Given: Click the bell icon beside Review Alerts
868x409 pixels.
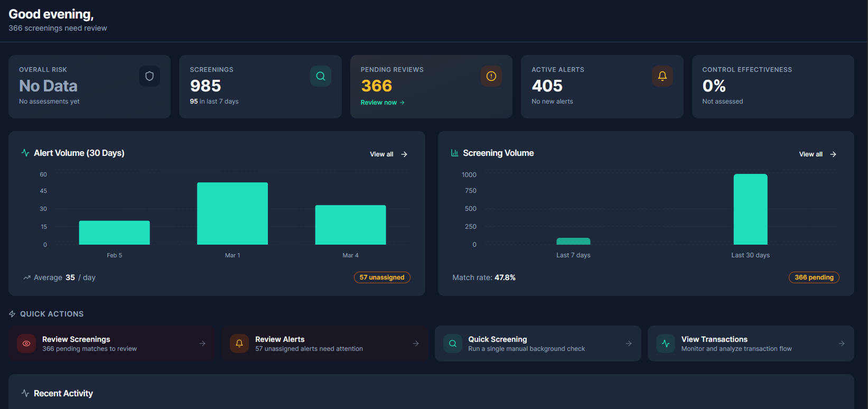Looking at the screenshot, I should tap(239, 343).
